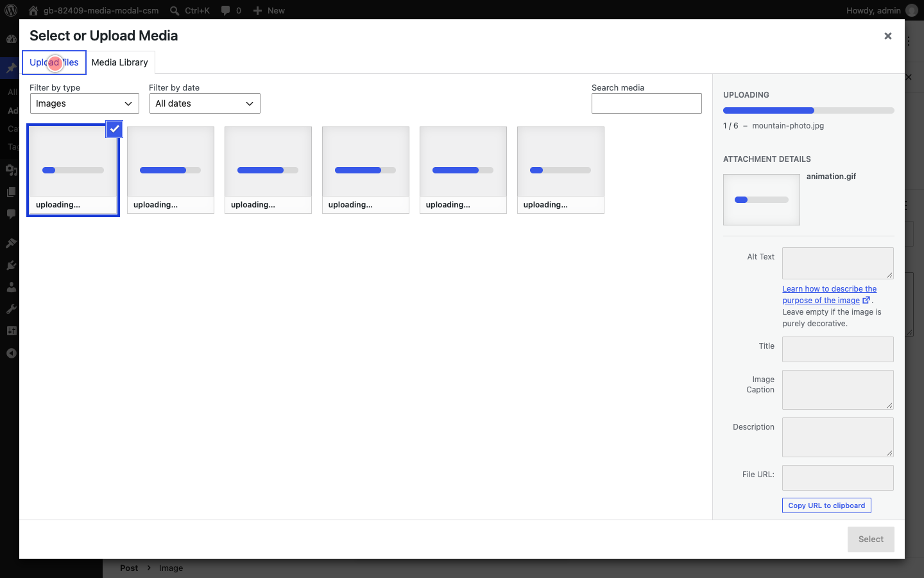Click the disabled Select button
Viewport: 924px width, 578px height.
pyautogui.click(x=871, y=539)
